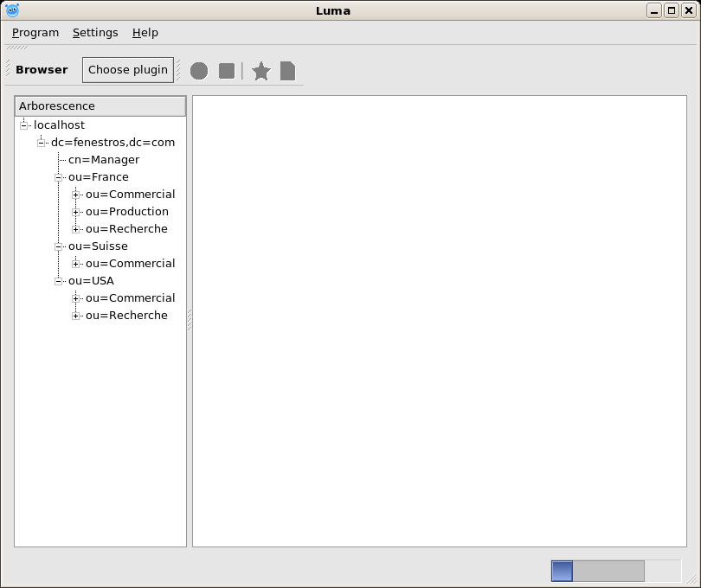Expand ou=Recherche under USA

(x=76, y=316)
